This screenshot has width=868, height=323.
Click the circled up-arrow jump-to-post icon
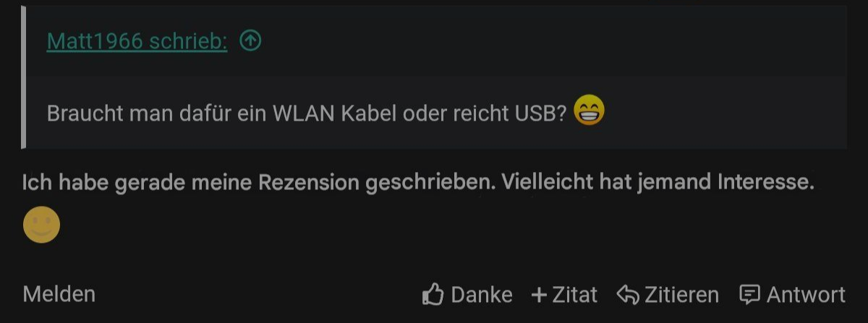250,42
